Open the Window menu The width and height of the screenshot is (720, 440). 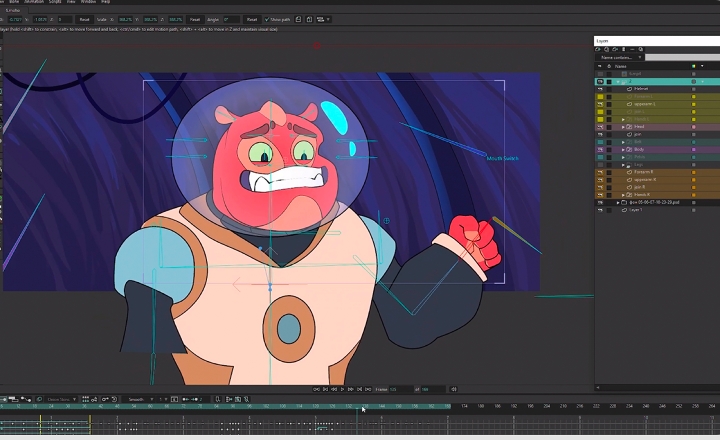[88, 2]
